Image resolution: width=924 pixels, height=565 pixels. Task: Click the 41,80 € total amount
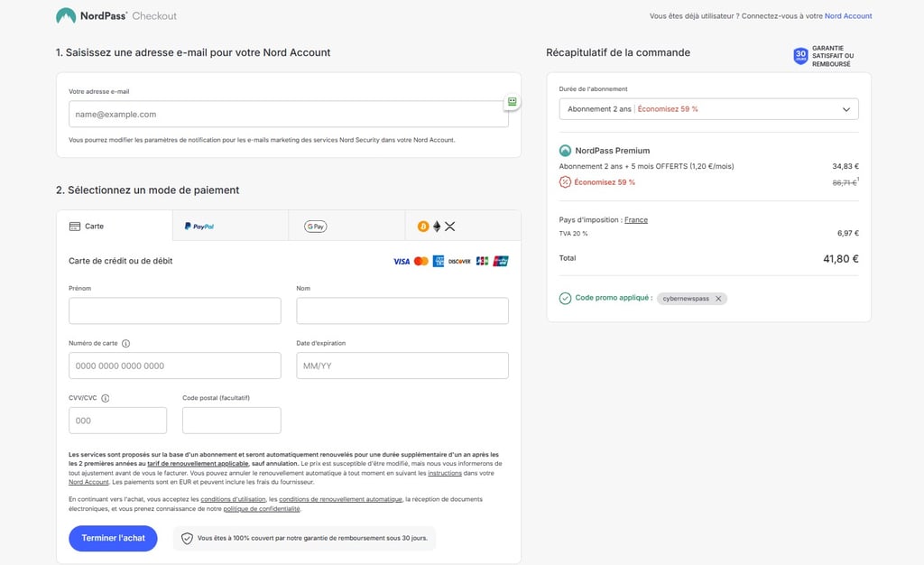click(x=840, y=259)
